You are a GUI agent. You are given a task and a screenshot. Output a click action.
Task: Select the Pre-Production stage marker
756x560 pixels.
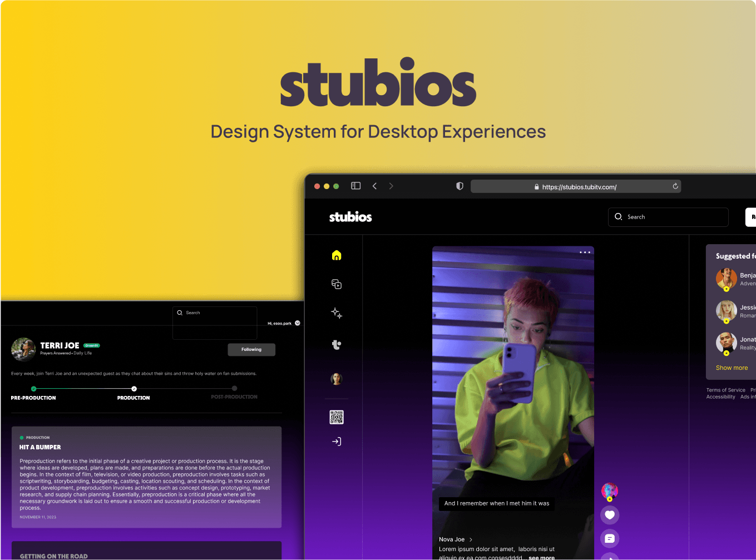(33, 389)
